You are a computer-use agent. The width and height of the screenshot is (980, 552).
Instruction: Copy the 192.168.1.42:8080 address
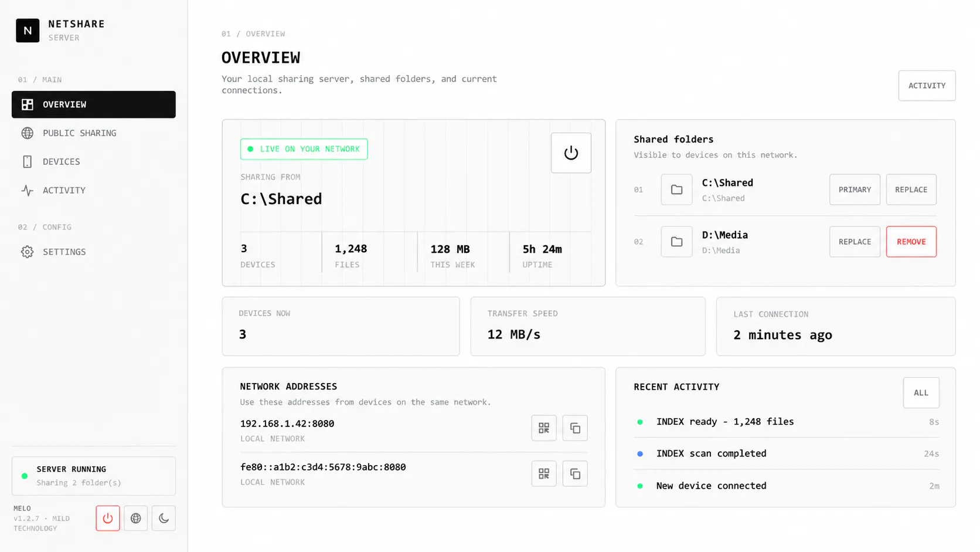click(x=575, y=428)
